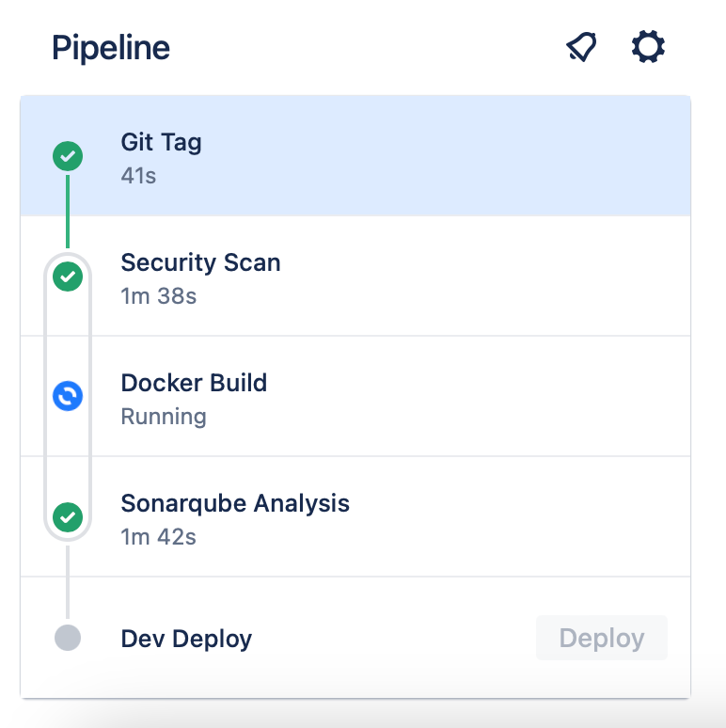726x728 pixels.
Task: Click the grey connector line above Dev Deploy
Action: coord(68,582)
